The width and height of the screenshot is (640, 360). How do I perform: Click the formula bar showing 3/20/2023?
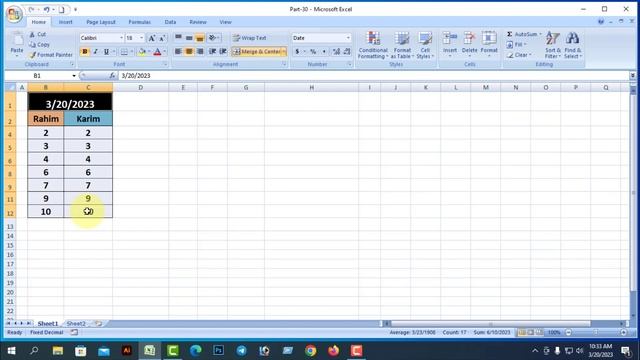click(373, 76)
